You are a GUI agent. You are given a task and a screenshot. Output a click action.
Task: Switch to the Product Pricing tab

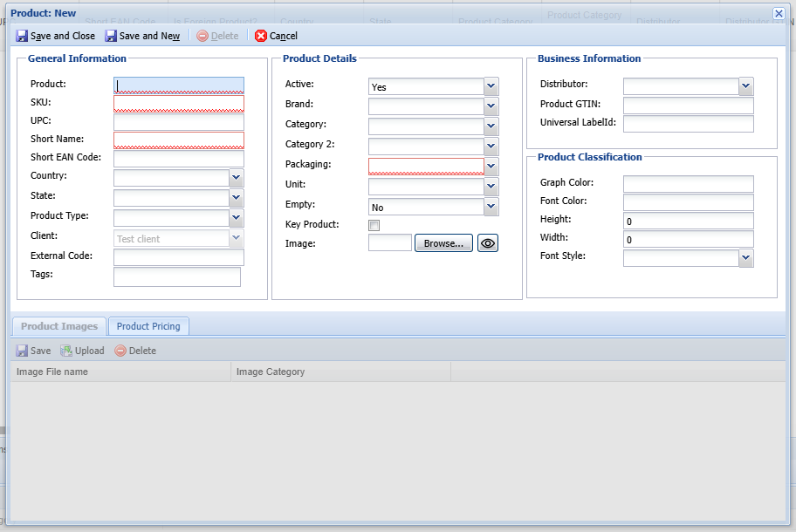click(x=148, y=325)
